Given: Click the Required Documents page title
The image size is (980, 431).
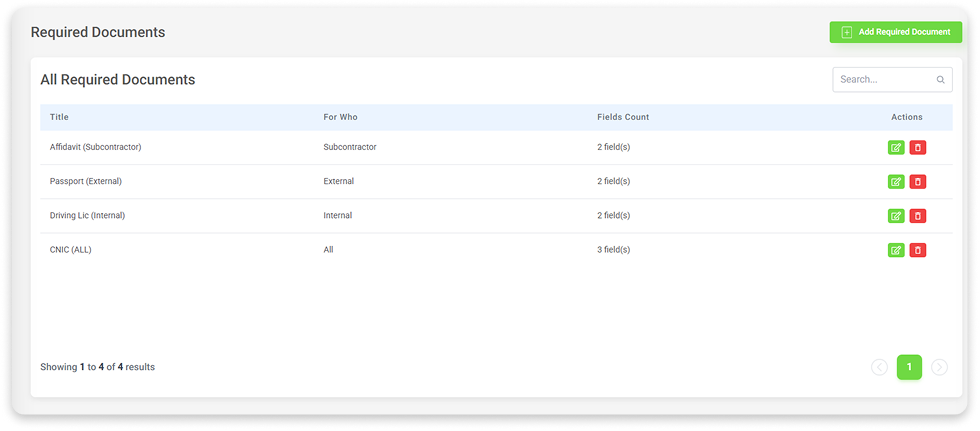Looking at the screenshot, I should [x=98, y=32].
